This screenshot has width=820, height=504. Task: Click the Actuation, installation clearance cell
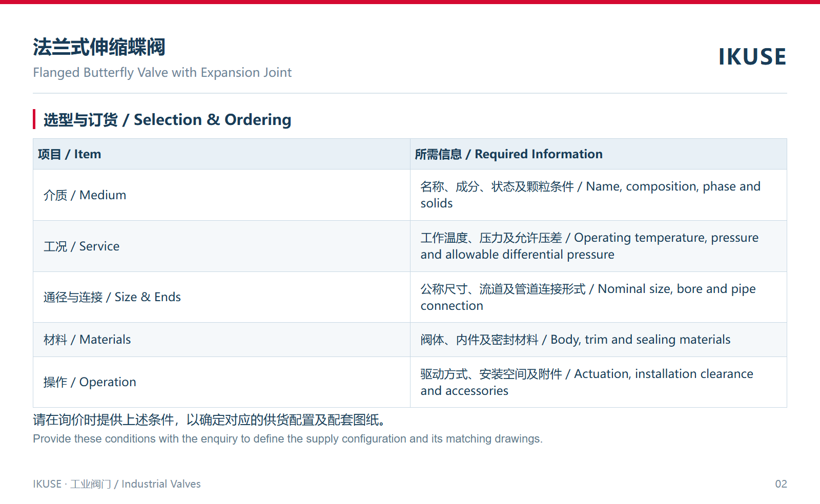599,382
